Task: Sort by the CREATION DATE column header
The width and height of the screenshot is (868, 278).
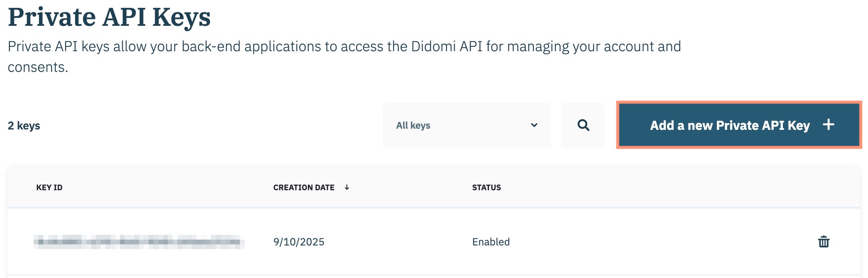Action: (x=304, y=187)
